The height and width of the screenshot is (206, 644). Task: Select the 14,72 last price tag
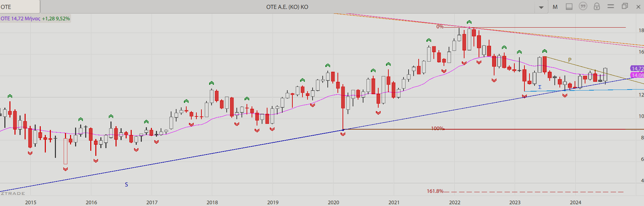point(637,69)
